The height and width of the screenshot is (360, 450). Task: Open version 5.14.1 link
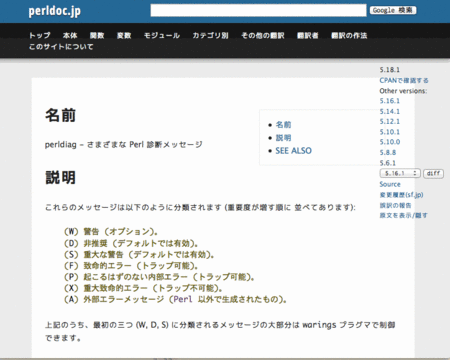[x=389, y=111]
